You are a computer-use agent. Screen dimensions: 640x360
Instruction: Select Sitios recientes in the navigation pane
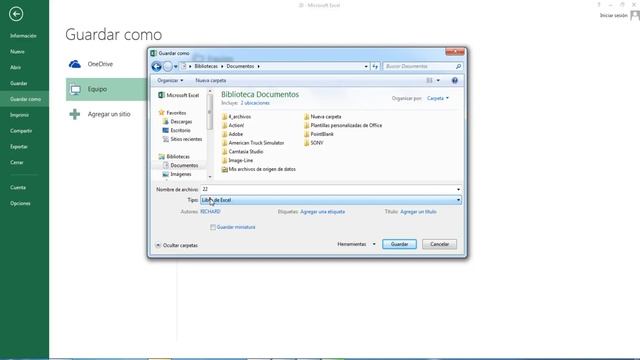point(182,139)
